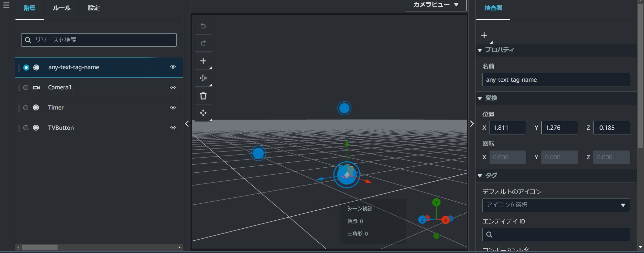
Task: Switch to the ルール tab
Action: pos(62,8)
